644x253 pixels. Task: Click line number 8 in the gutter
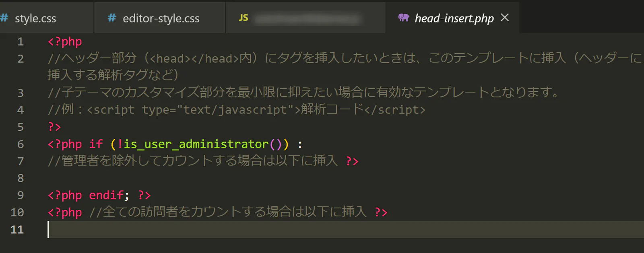(x=21, y=178)
